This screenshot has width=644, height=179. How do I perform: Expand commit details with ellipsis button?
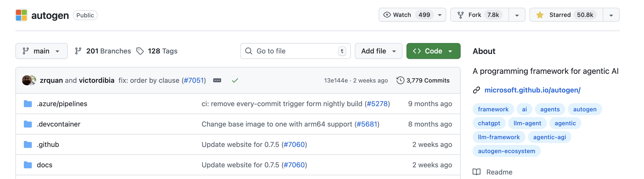tap(217, 80)
